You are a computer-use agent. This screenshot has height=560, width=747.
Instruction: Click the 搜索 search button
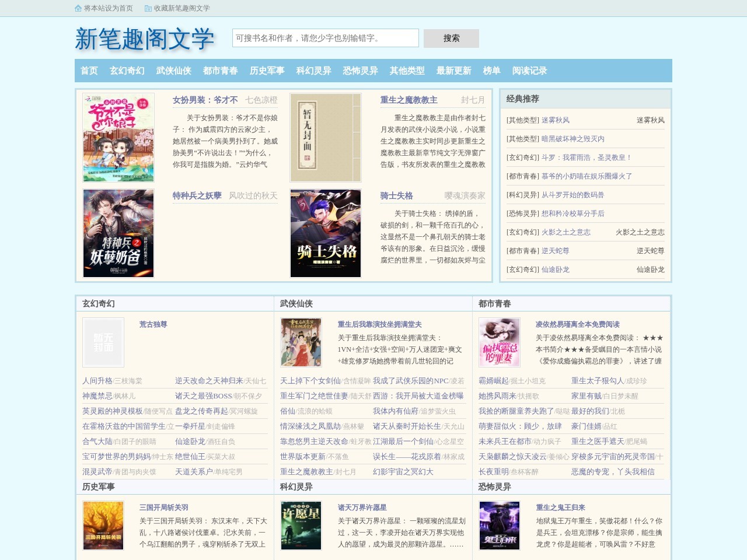click(x=451, y=38)
